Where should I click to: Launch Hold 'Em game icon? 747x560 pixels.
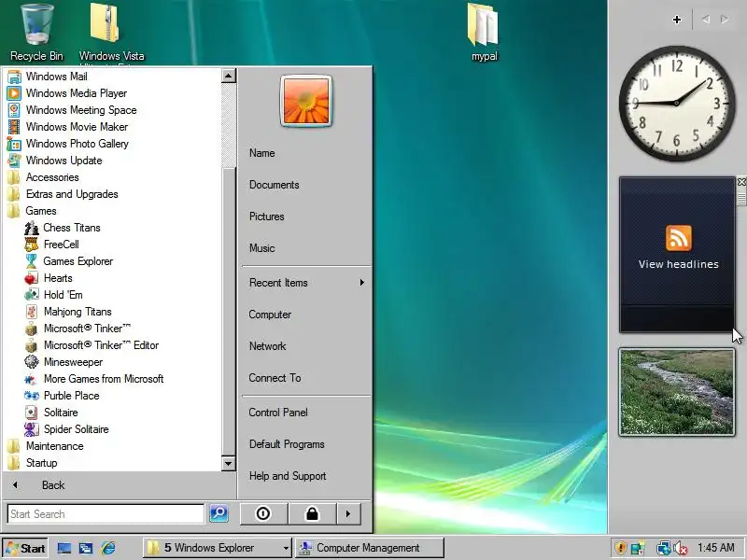click(x=32, y=295)
